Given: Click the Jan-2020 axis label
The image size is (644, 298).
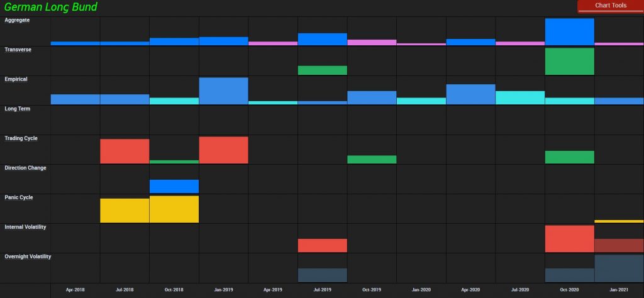Looking at the screenshot, I should (x=421, y=290).
